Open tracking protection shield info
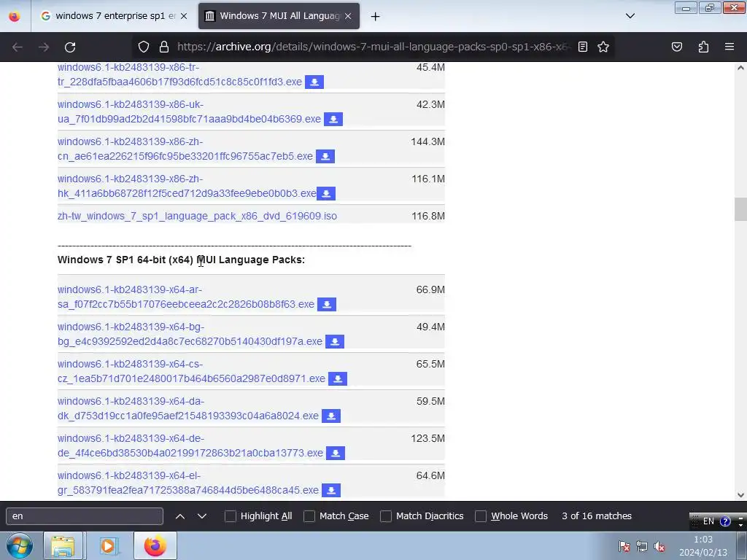This screenshot has width=747, height=560. 144,47
